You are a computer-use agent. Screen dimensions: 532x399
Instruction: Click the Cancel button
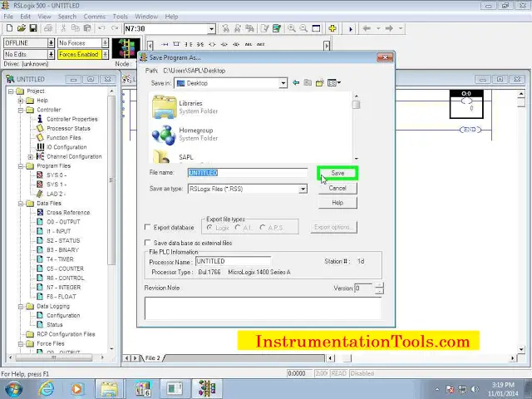[x=337, y=188]
